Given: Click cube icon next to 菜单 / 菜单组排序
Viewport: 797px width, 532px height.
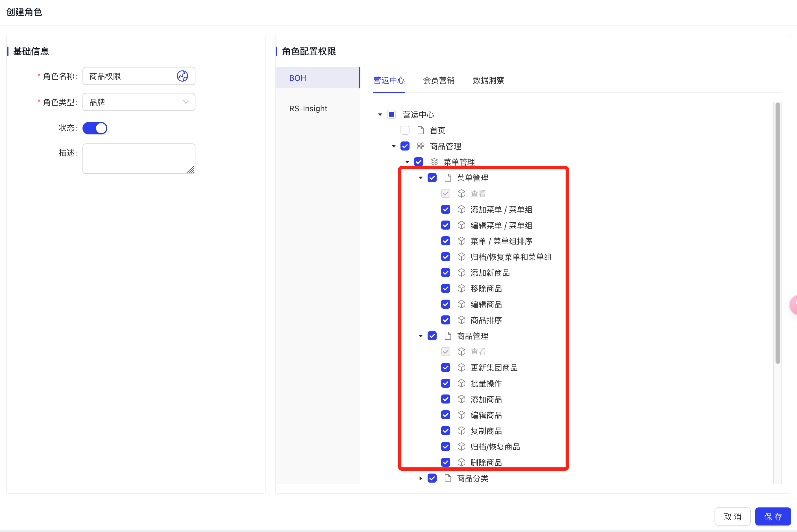Looking at the screenshot, I should point(461,241).
